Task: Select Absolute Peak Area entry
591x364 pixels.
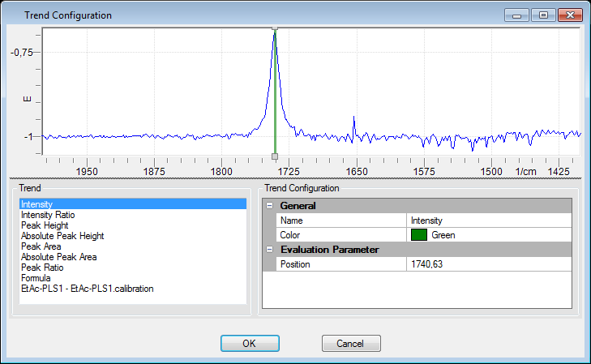Action: 59,258
